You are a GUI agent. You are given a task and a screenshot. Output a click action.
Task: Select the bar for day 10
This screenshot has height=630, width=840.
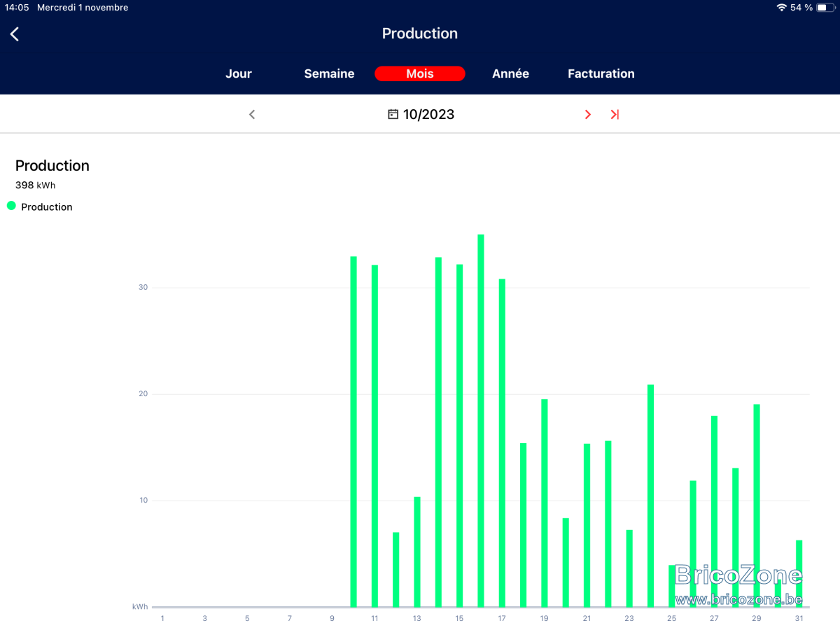click(353, 432)
